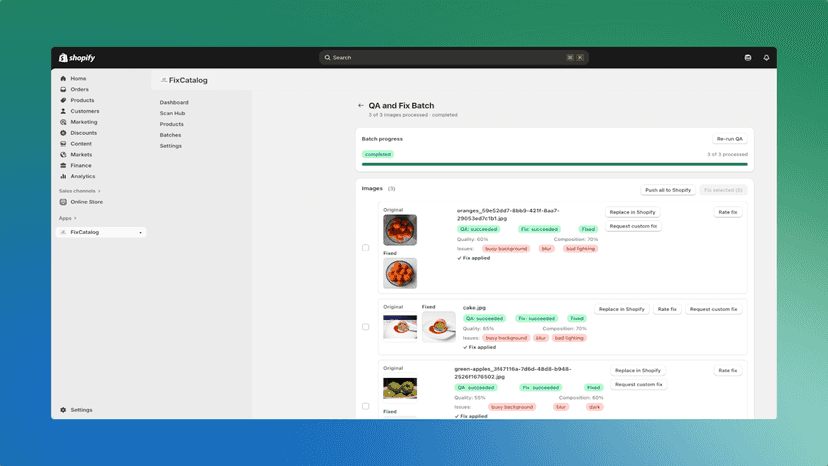
Task: Click the search magnifier icon
Action: (x=327, y=58)
